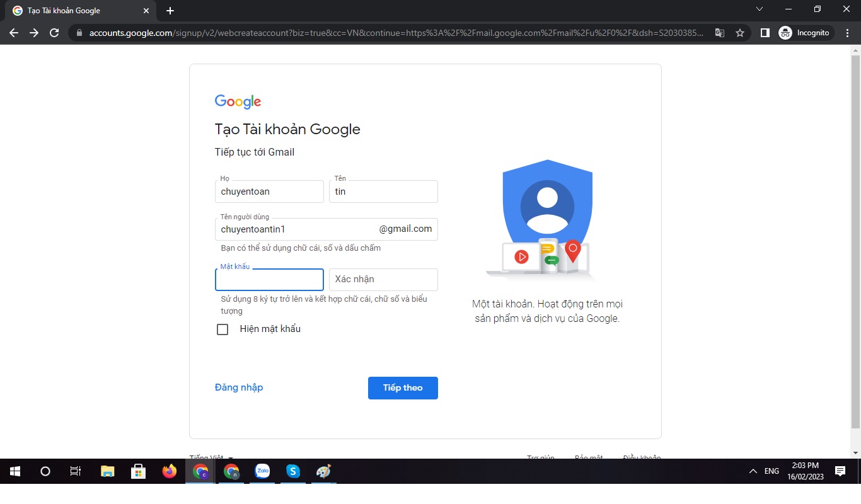Click the ENG input language indicator

tap(771, 471)
